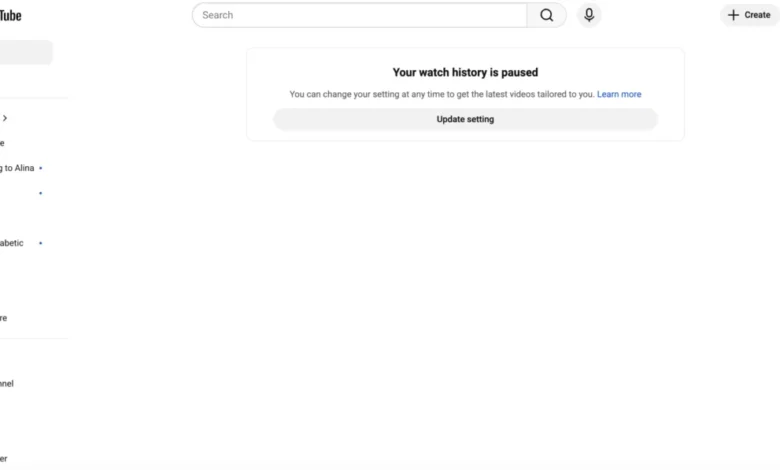Open the sidebar entry ending in 'nnel'
The height and width of the screenshot is (470, 780).
pyautogui.click(x=7, y=383)
